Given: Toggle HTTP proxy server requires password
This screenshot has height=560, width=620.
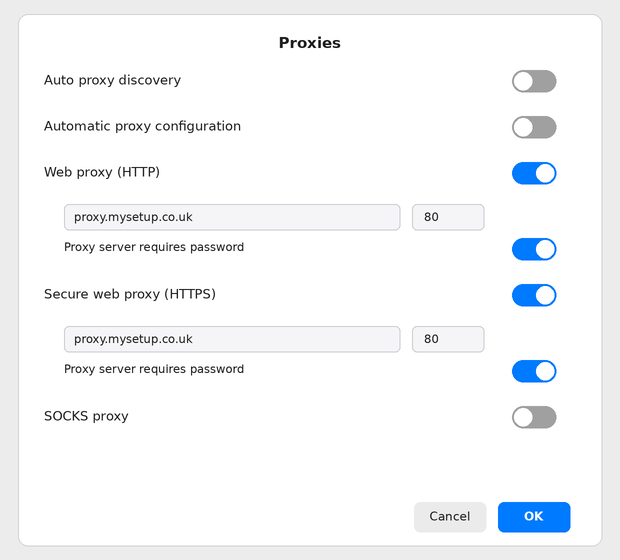Looking at the screenshot, I should pyautogui.click(x=534, y=249).
